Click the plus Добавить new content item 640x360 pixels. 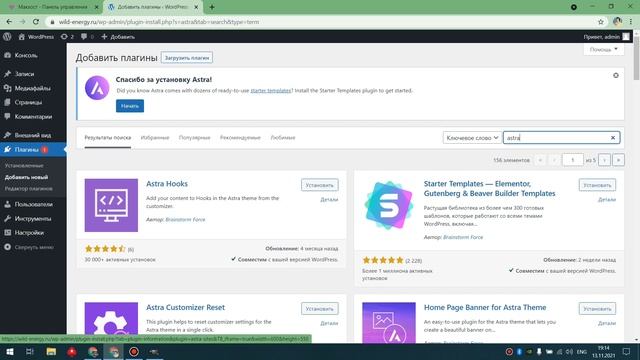[118, 37]
